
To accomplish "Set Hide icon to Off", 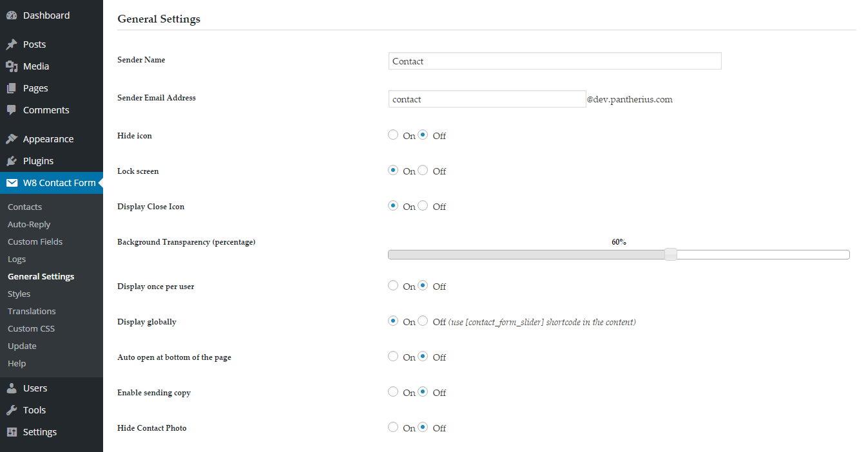I will 423,135.
